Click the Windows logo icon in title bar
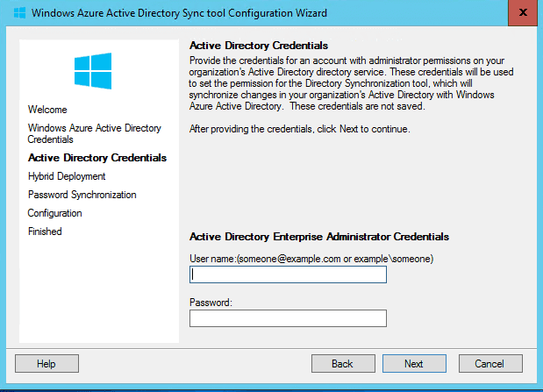543x392 pixels. (20, 13)
